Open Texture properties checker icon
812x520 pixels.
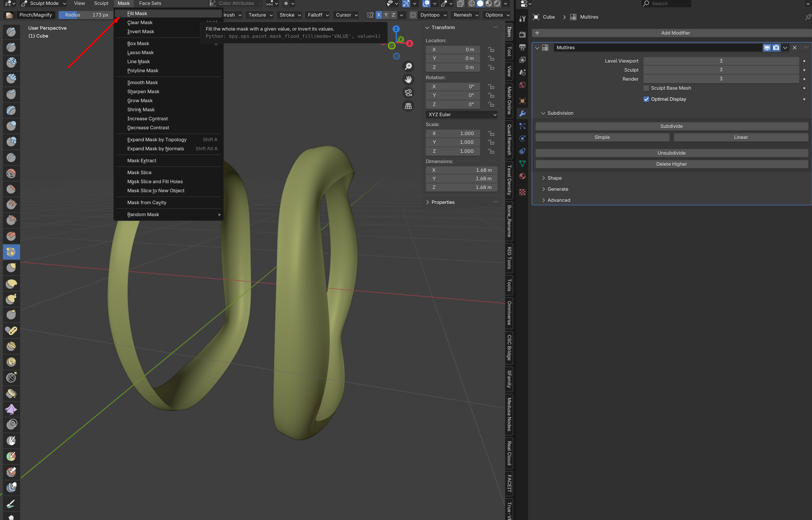(x=522, y=192)
